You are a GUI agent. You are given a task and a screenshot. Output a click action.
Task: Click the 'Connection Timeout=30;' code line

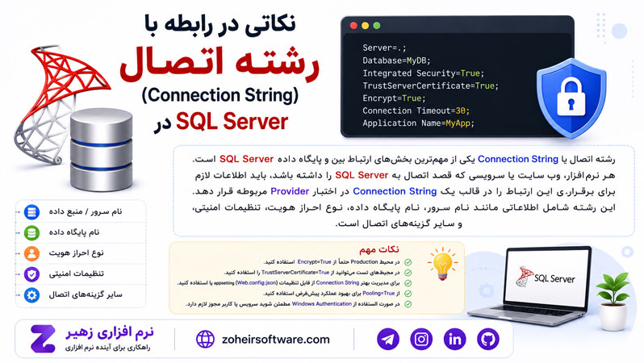[416, 111]
